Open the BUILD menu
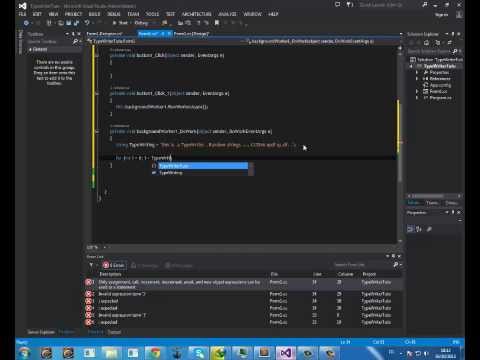Viewport: 480px width, 360px height. coord(94,14)
